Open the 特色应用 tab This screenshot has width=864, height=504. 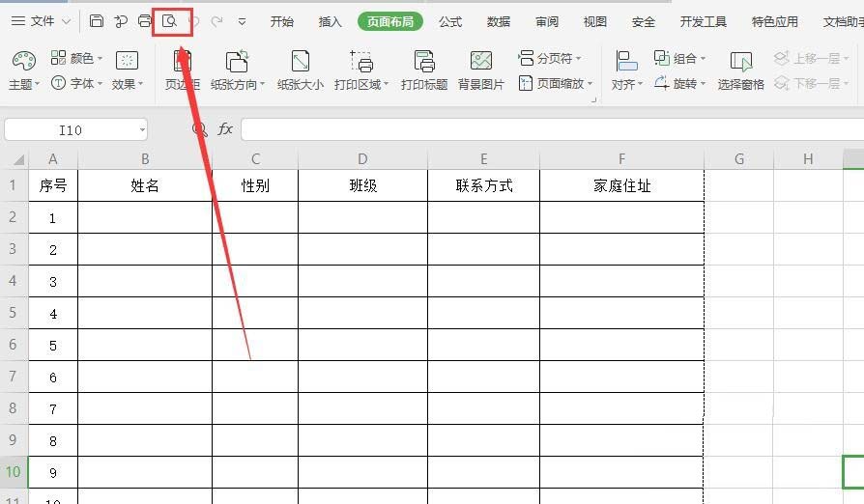pyautogui.click(x=775, y=21)
